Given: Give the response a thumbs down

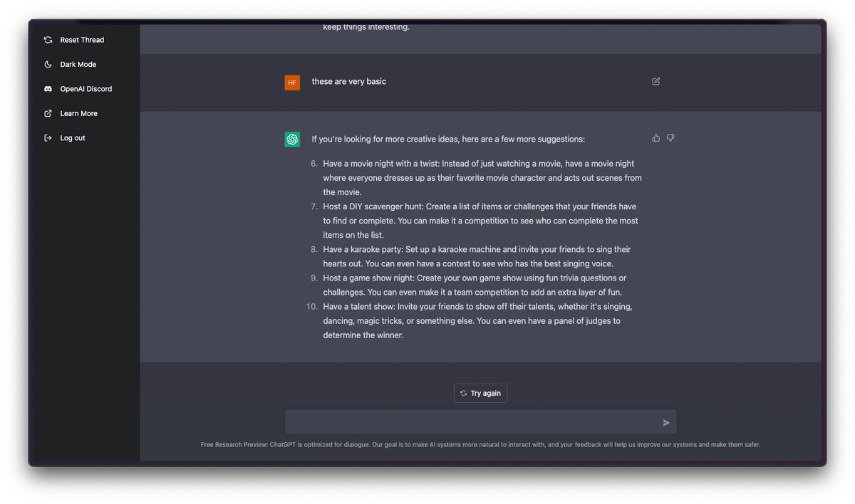Looking at the screenshot, I should pos(670,138).
